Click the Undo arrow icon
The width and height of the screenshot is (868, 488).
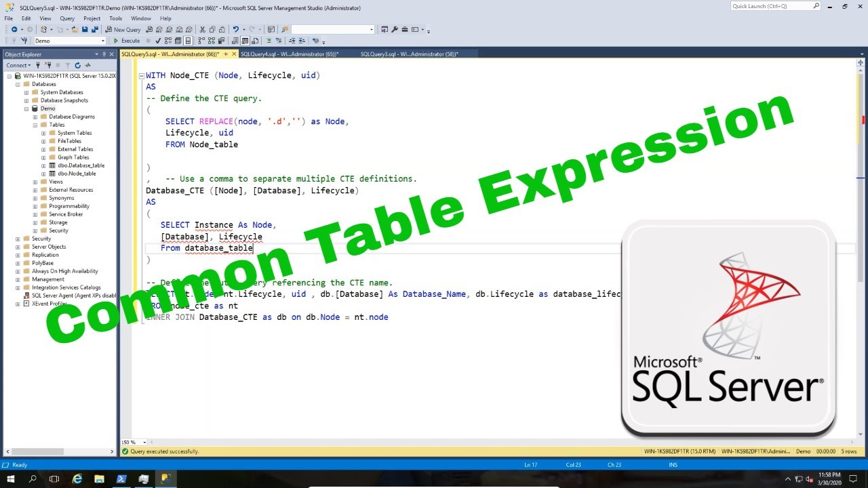click(236, 30)
